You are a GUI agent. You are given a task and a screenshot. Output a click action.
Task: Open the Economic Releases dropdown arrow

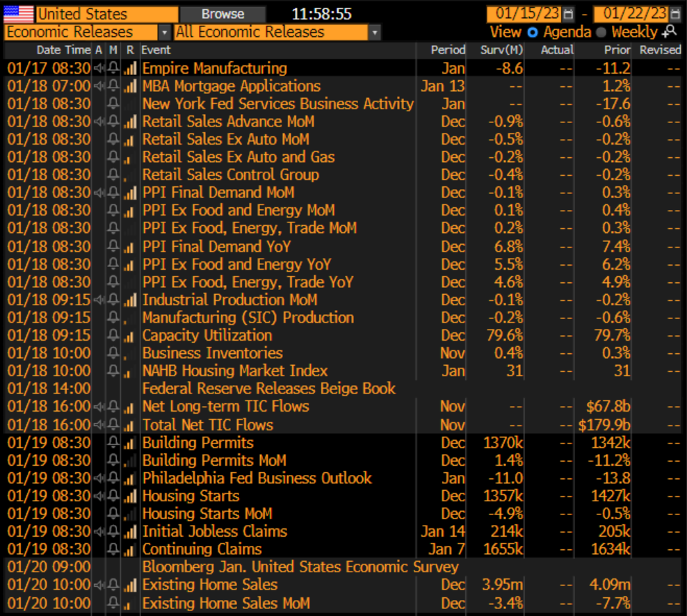pos(164,33)
